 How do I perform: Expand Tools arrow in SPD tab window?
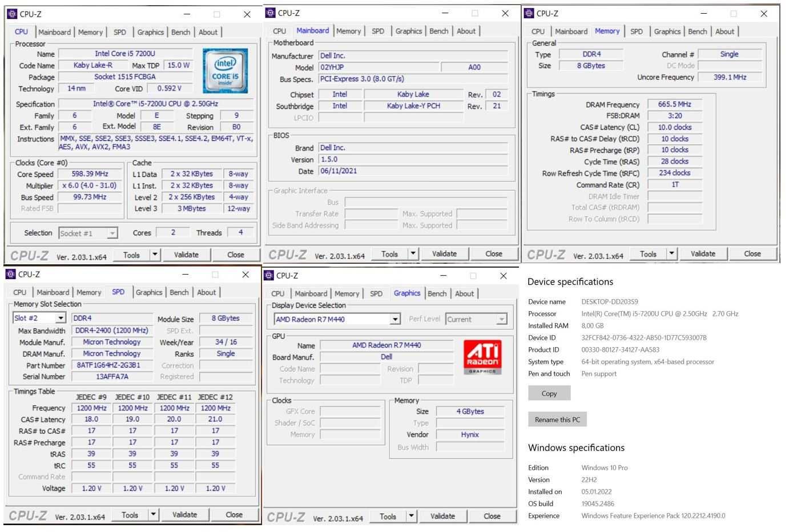pos(153,514)
